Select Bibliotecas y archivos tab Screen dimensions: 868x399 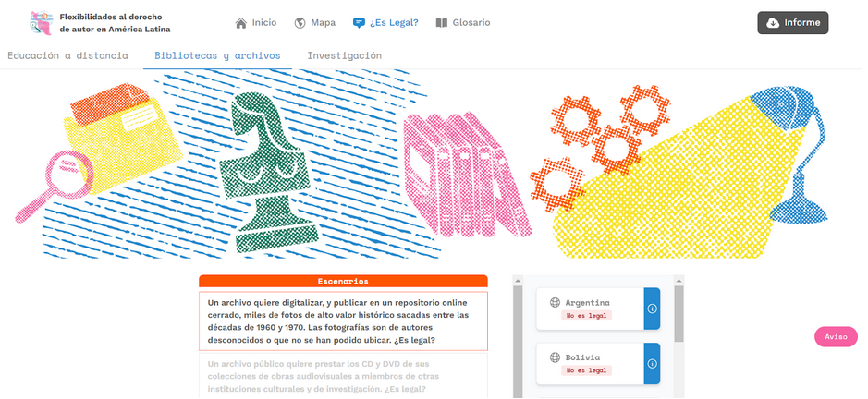217,55
